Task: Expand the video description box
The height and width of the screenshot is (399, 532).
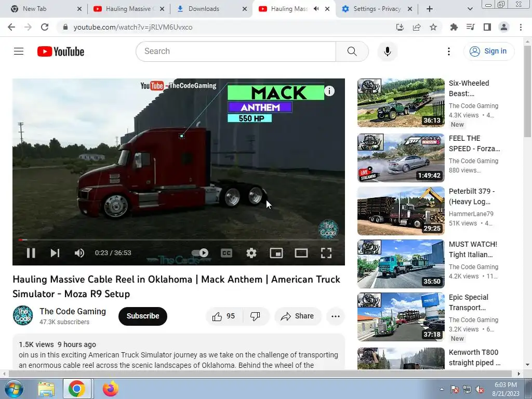Action: coord(179,352)
